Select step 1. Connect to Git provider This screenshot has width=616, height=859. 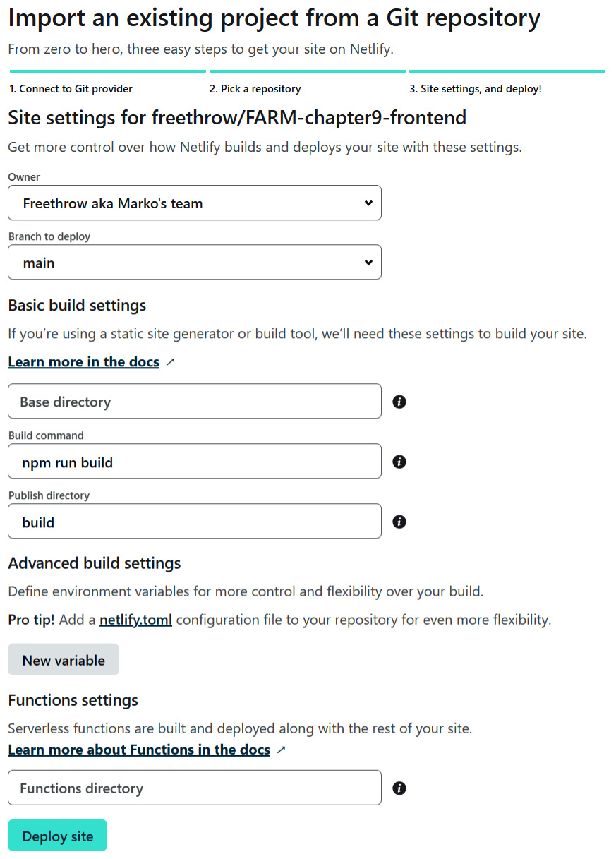coord(69,89)
